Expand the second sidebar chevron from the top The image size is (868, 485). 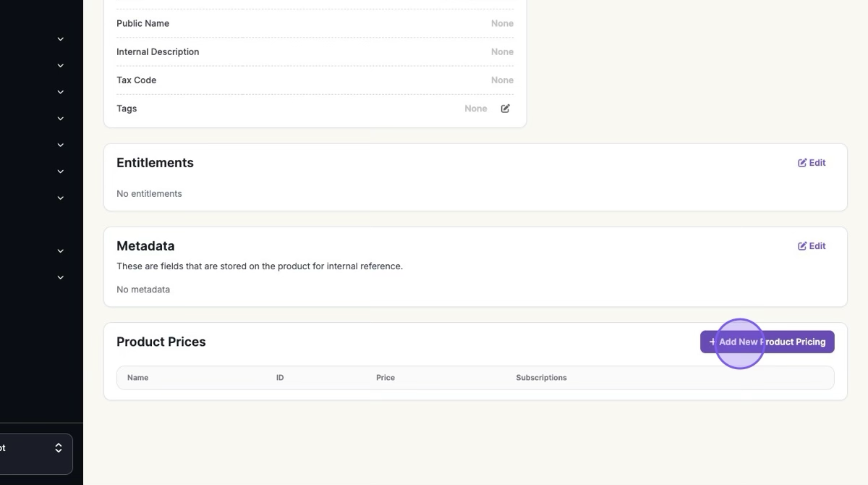pyautogui.click(x=61, y=66)
